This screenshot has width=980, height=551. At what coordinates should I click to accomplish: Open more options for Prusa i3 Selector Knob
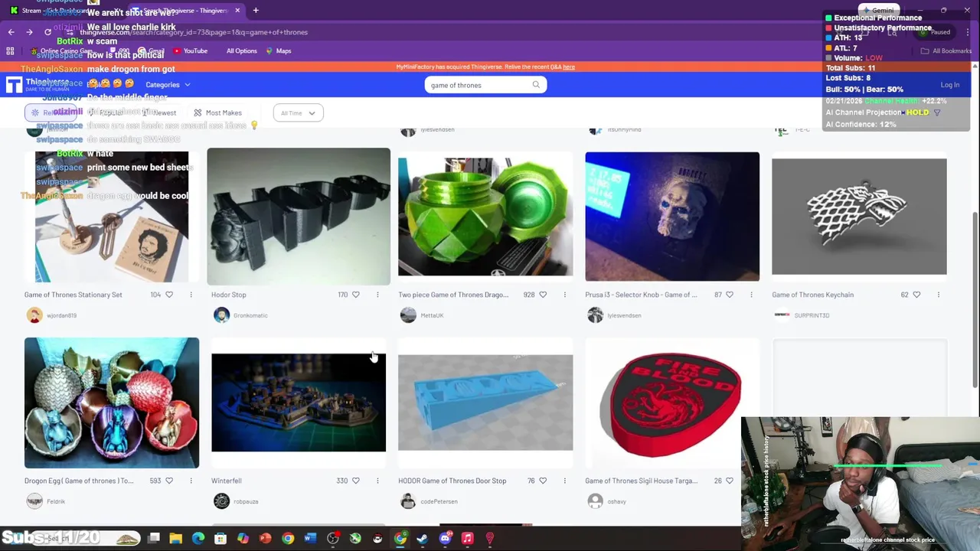coord(751,295)
